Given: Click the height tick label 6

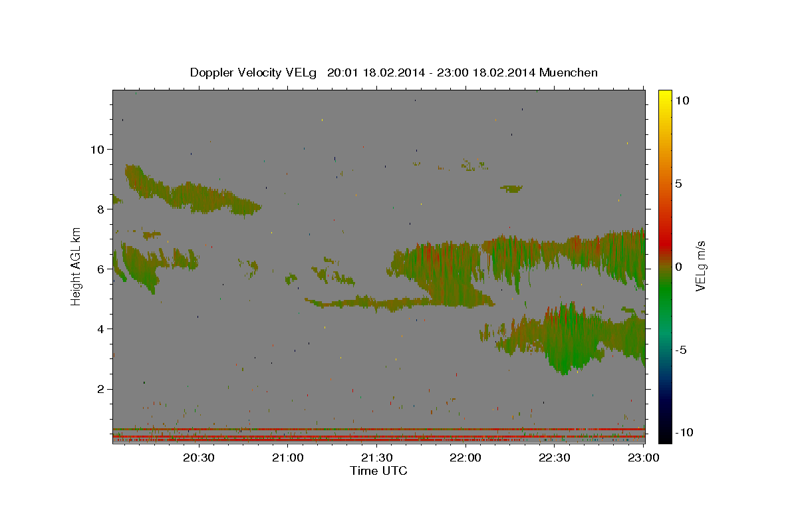Looking at the screenshot, I should (100, 269).
